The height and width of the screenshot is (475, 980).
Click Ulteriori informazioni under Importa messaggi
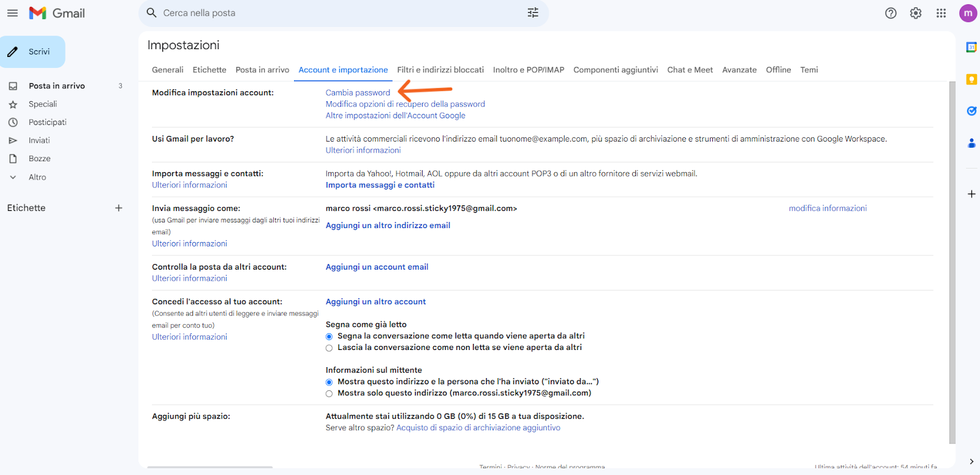(x=189, y=185)
